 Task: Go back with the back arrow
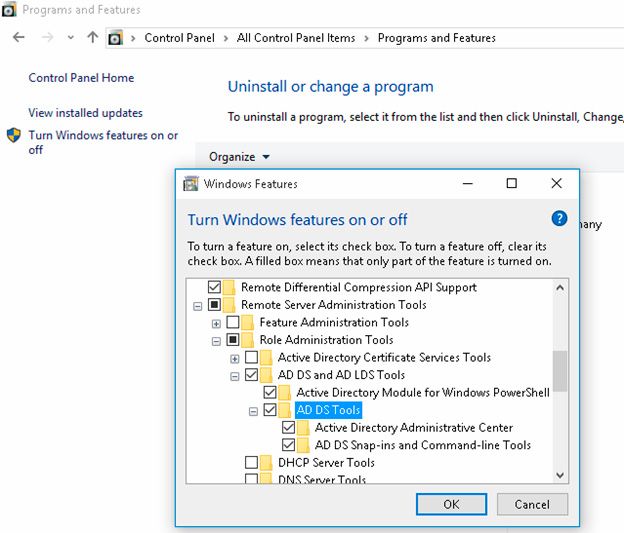(19, 37)
